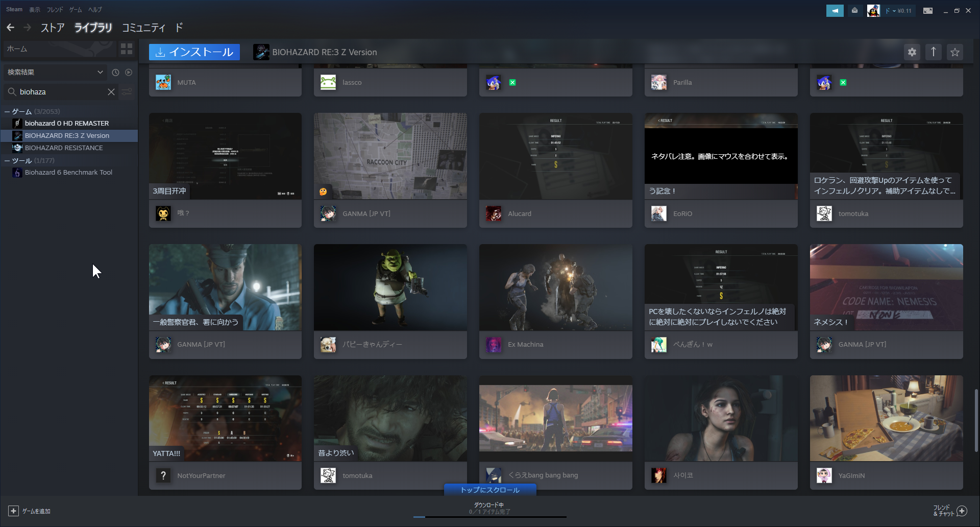Image resolution: width=980 pixels, height=527 pixels.
Task: Open Ex Machina's avatar
Action: coord(494,345)
